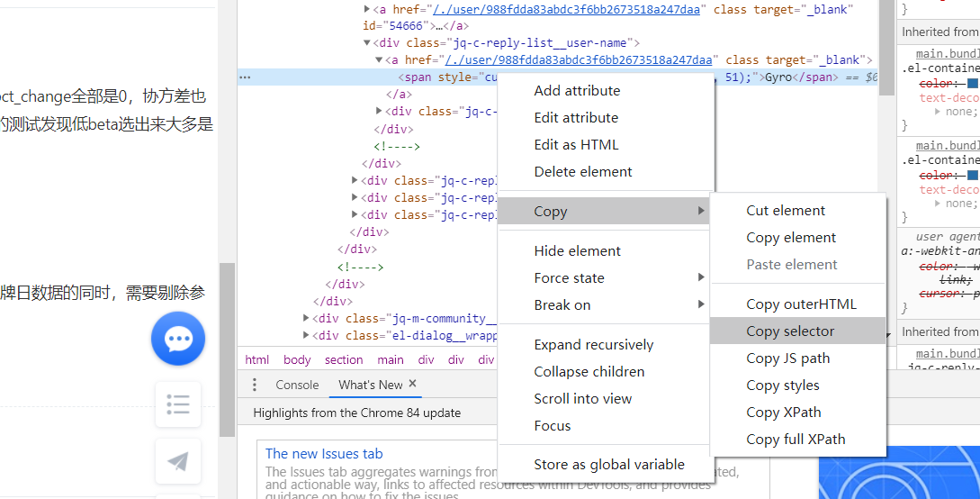
Task: Expand the div below the closing anchor tag
Action: [x=379, y=112]
